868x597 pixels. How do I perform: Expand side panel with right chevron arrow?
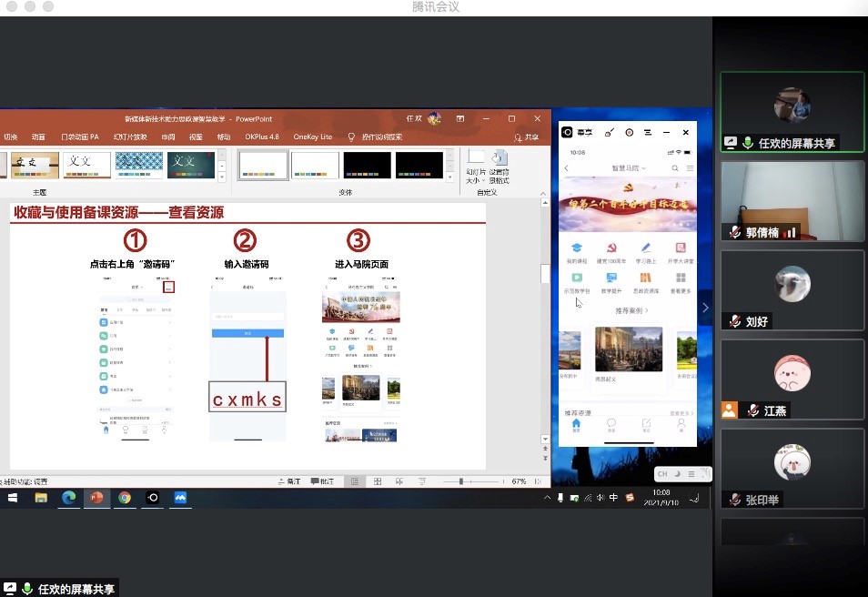click(x=705, y=309)
